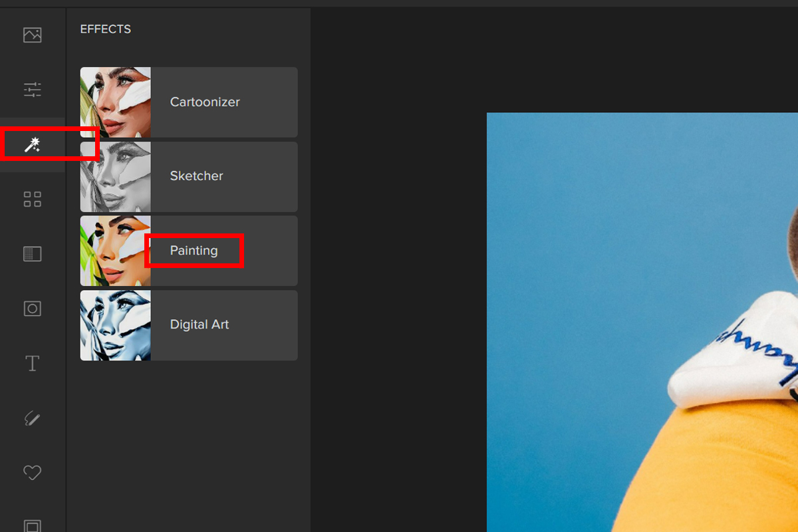Select the paintbrush sidebar icon
The height and width of the screenshot is (532, 798).
coord(32,418)
